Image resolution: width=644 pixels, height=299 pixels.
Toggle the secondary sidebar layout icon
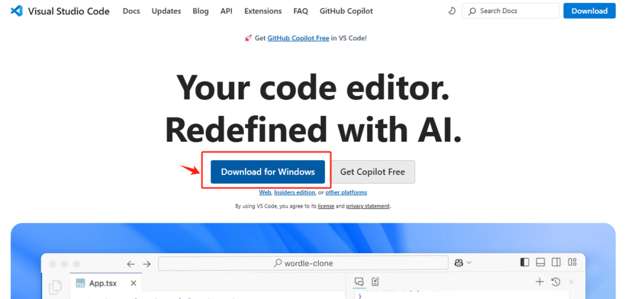coord(556,262)
